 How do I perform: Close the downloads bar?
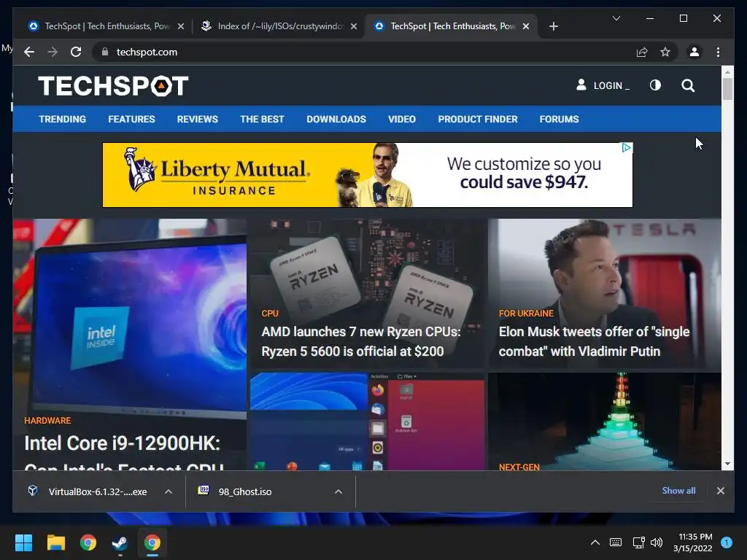[x=720, y=491]
